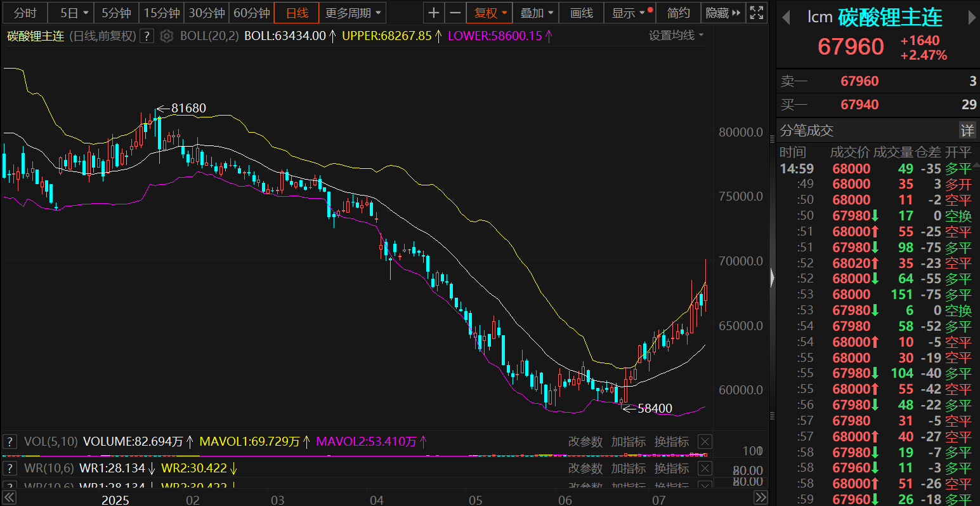Click the zoom in plus button
Viewport: 980px width, 506px height.
pyautogui.click(x=433, y=13)
